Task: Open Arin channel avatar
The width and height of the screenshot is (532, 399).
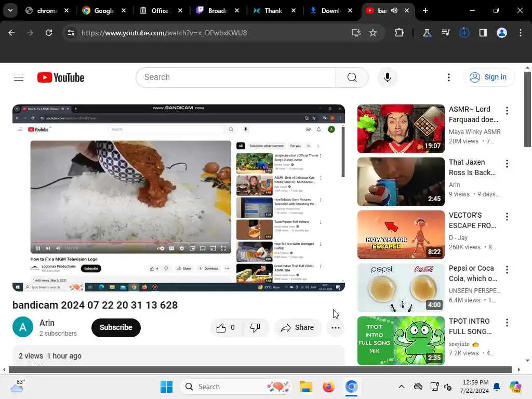Action: 23,327
